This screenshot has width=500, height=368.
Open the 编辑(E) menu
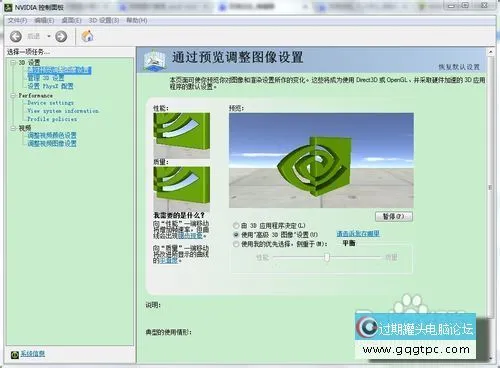tap(44, 21)
